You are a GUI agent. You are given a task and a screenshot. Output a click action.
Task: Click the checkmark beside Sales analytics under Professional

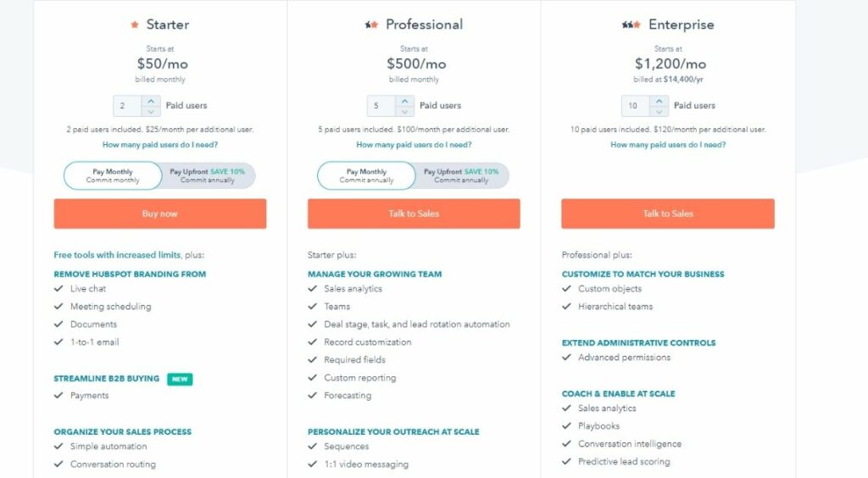(312, 288)
